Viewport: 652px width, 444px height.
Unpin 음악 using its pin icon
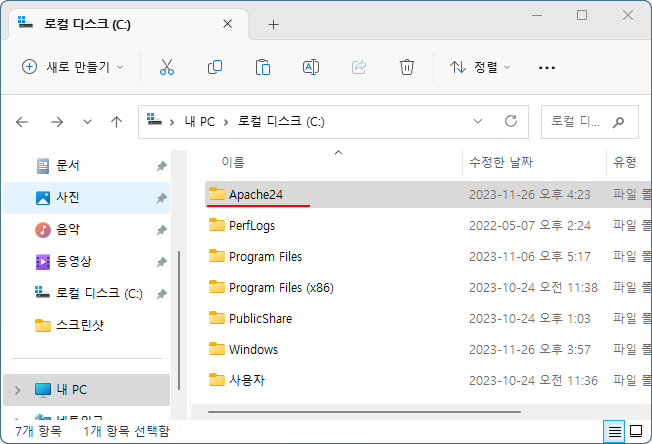tap(161, 230)
